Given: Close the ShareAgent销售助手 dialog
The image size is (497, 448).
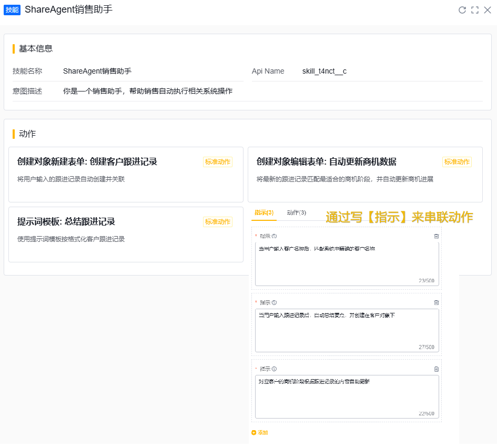Looking at the screenshot, I should pos(488,10).
